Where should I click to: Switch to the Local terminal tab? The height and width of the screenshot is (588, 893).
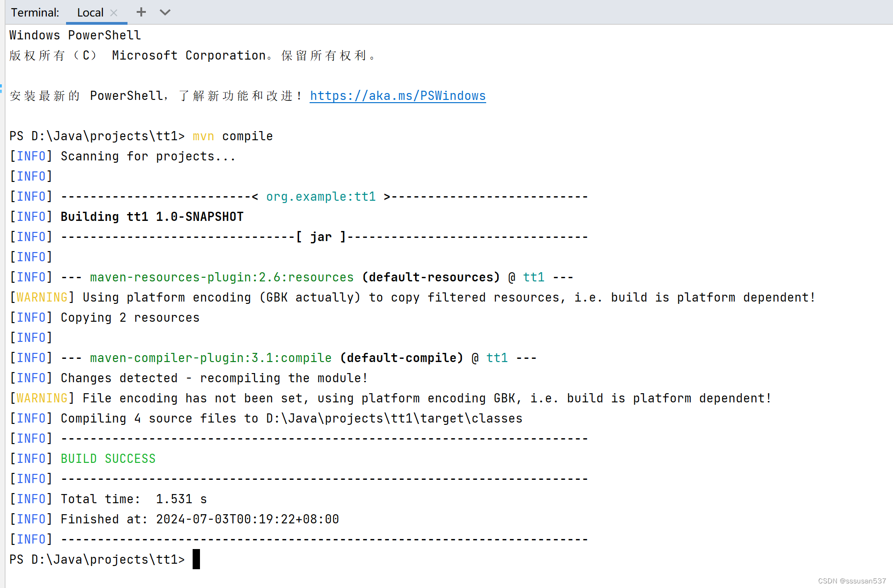[90, 12]
